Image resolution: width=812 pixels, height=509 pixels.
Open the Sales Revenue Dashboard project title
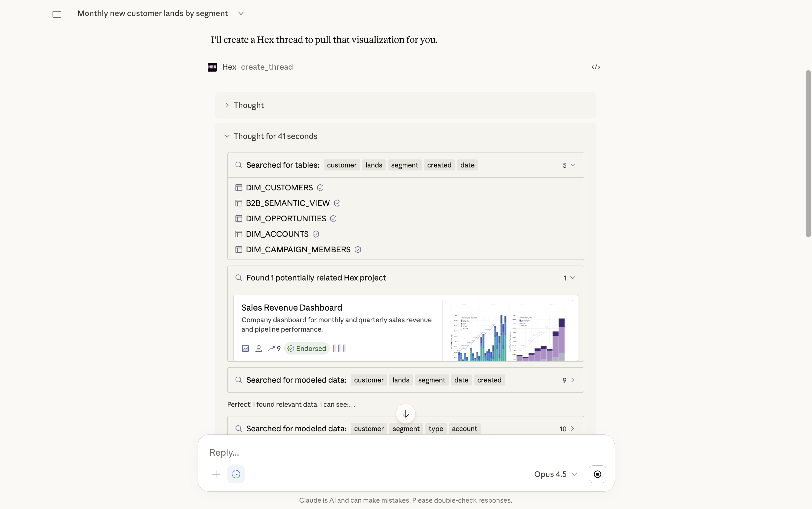point(292,308)
